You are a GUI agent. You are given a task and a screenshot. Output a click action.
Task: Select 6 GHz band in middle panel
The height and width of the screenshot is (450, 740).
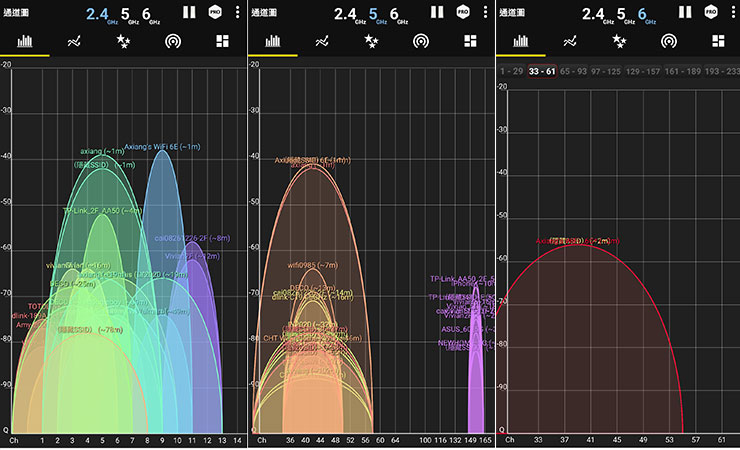399,15
